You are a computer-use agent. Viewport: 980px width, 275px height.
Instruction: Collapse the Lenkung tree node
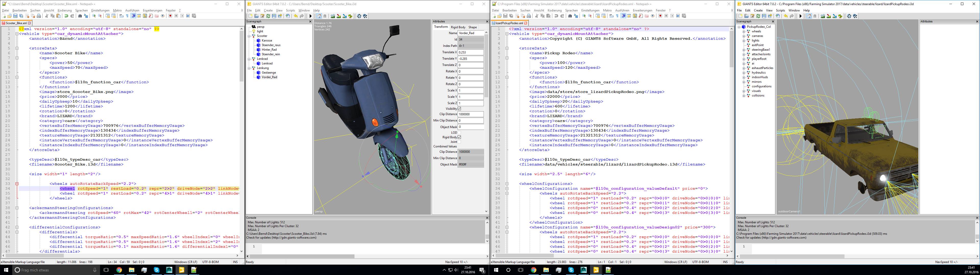tap(249, 68)
